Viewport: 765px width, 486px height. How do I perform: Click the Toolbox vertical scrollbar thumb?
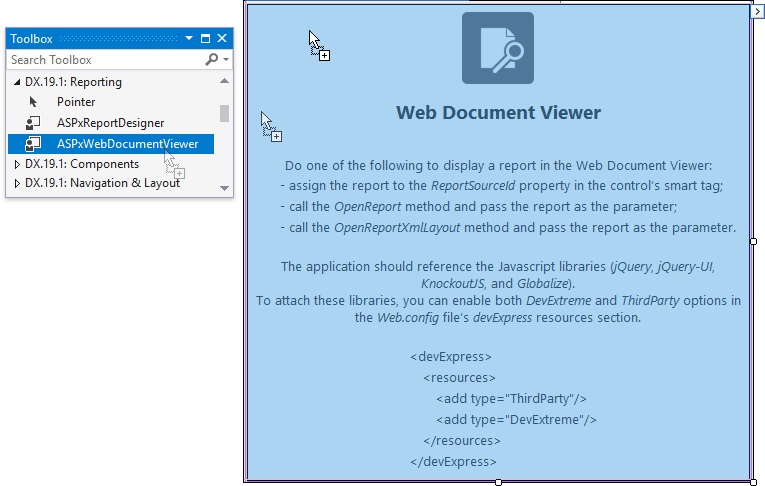point(224,113)
